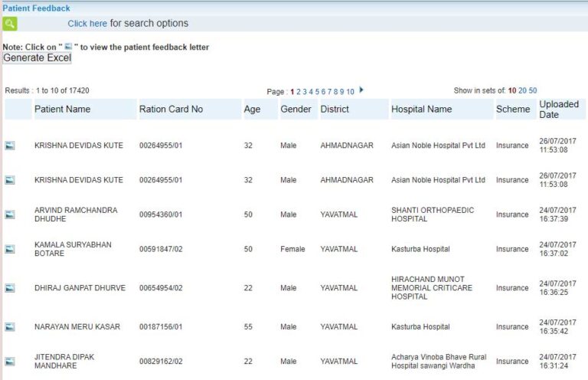
Task: Open first Krishna Devidas Kute feedback letter
Action: [10, 146]
